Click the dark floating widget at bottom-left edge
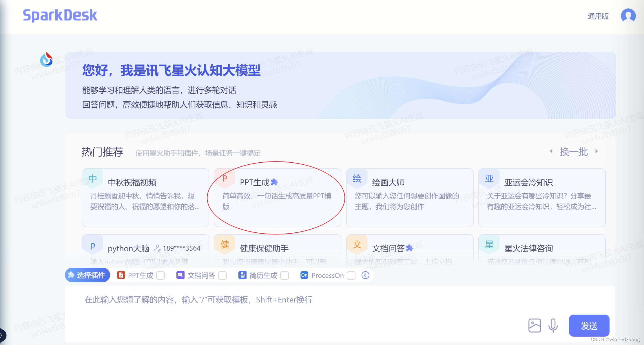Screen dimensions: 644x345 pyautogui.click(x=2, y=336)
